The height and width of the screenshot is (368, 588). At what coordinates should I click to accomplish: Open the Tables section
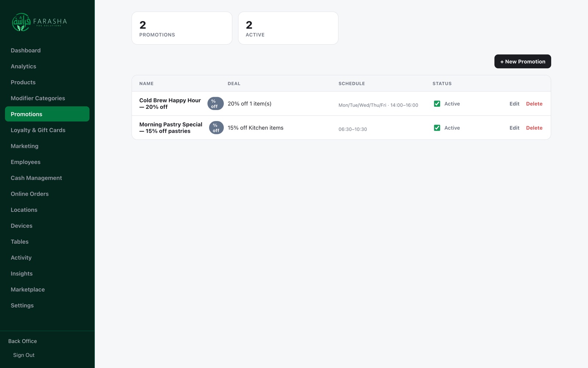[47, 242]
